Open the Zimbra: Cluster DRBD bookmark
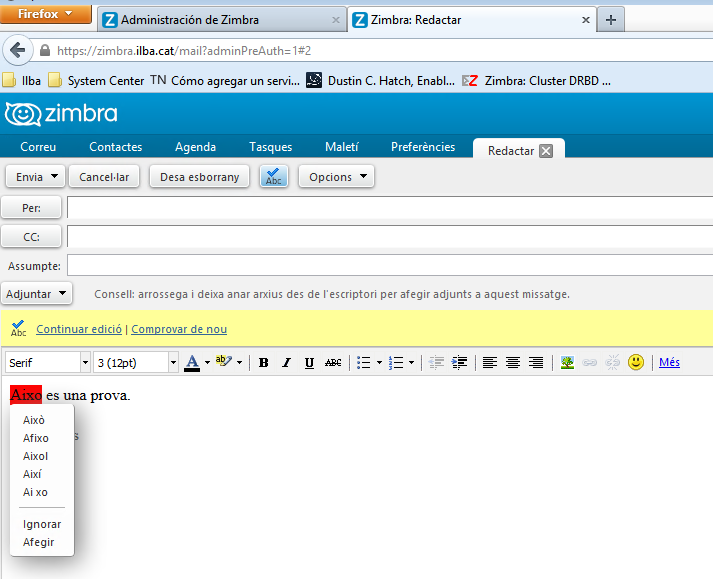 click(x=536, y=81)
